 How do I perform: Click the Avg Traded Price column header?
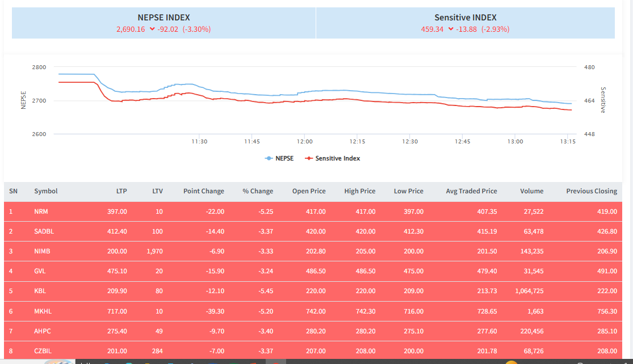coord(471,191)
